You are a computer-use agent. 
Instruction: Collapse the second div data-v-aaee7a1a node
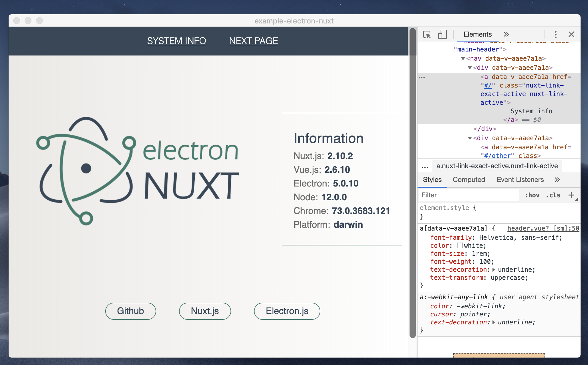470,138
